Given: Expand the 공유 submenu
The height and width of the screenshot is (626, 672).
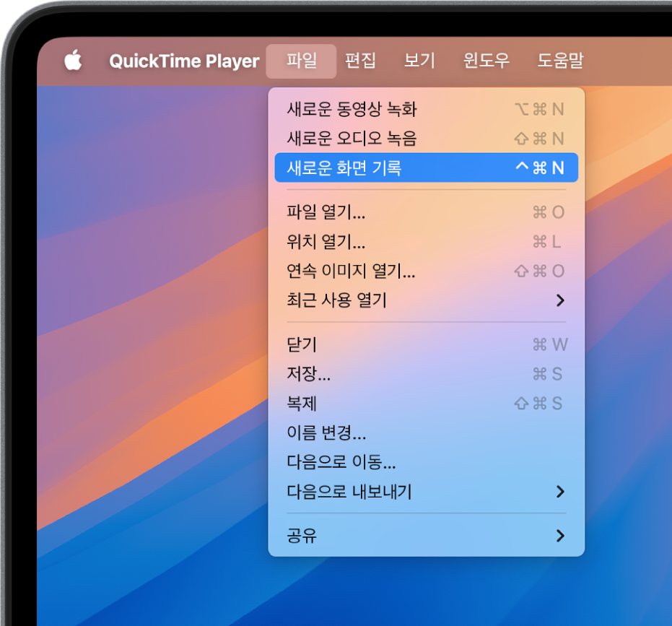Looking at the screenshot, I should [427, 536].
